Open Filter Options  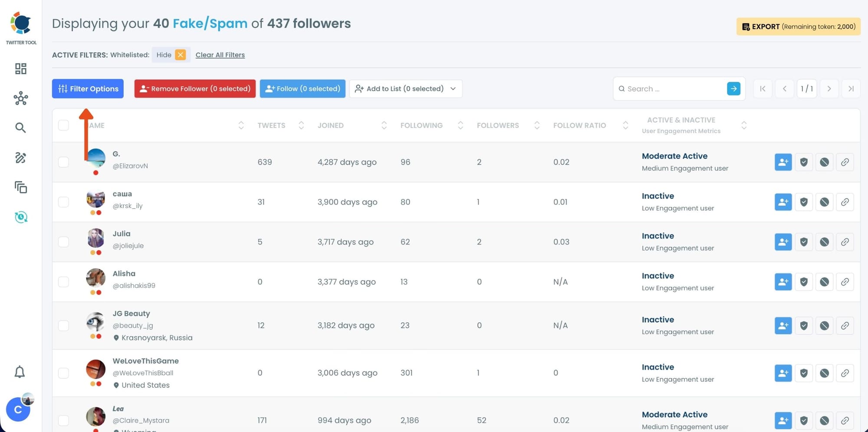87,89
